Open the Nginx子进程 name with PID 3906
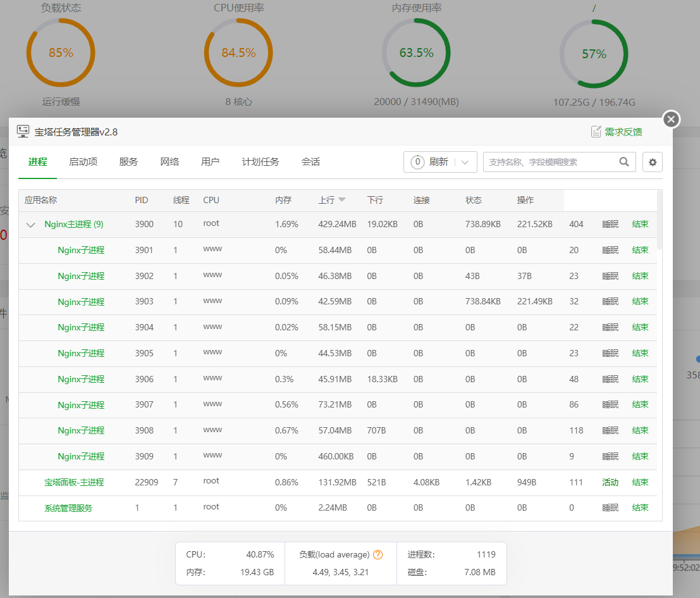Viewport: 700px width, 598px height. [81, 379]
